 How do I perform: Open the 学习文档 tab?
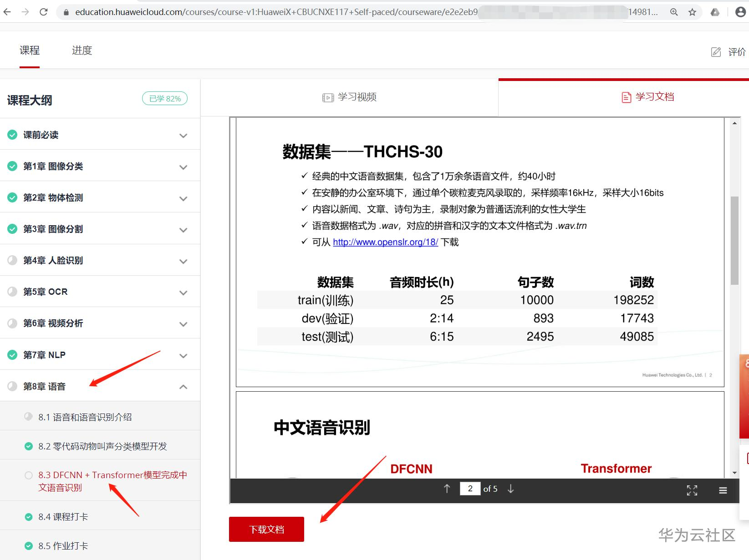tap(624, 97)
